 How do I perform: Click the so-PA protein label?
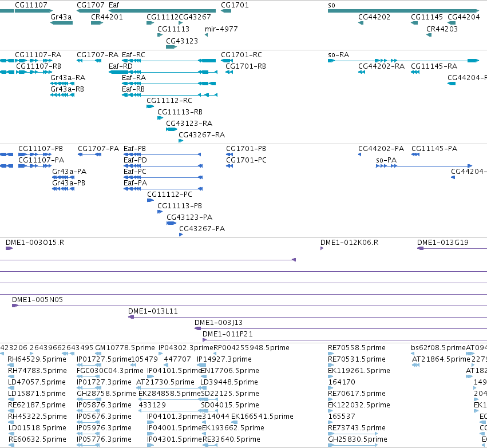click(x=386, y=160)
